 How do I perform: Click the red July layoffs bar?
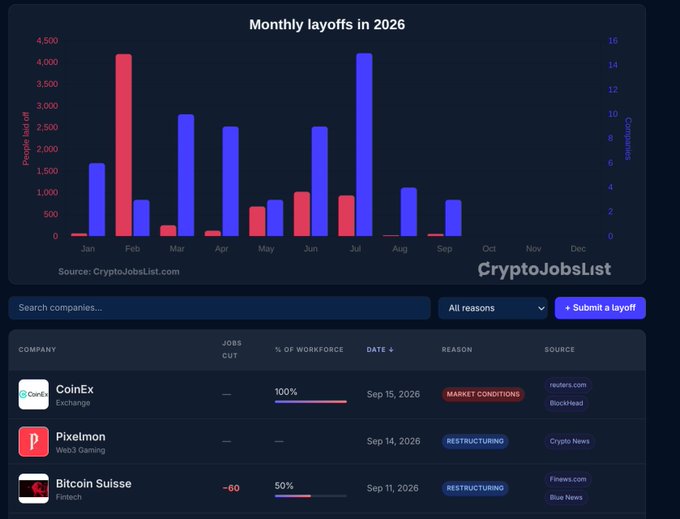(x=347, y=216)
